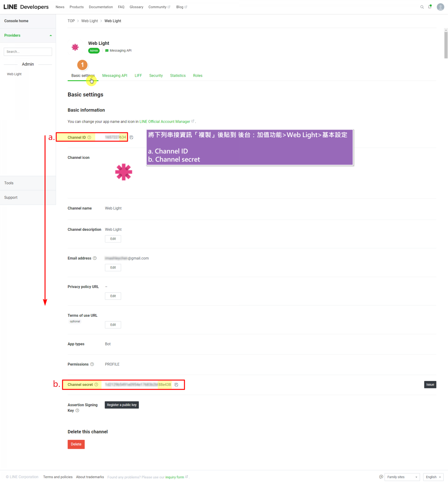Select Web Light in the sidebar

click(x=14, y=74)
